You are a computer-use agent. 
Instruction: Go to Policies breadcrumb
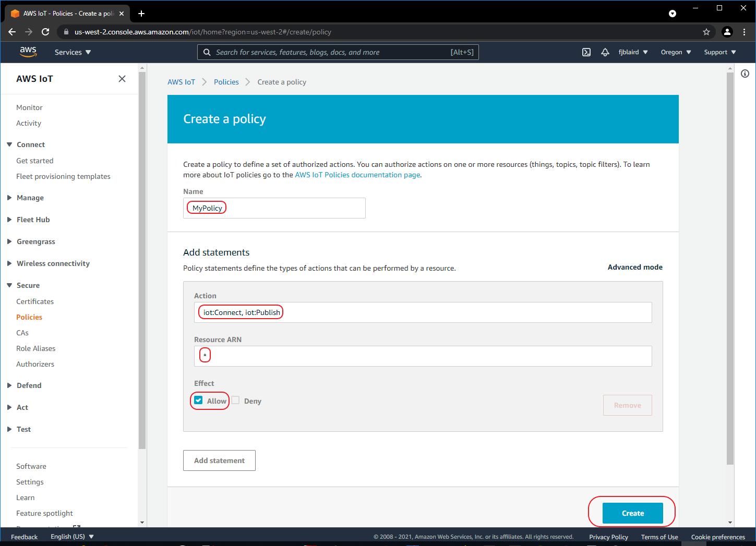(x=226, y=82)
